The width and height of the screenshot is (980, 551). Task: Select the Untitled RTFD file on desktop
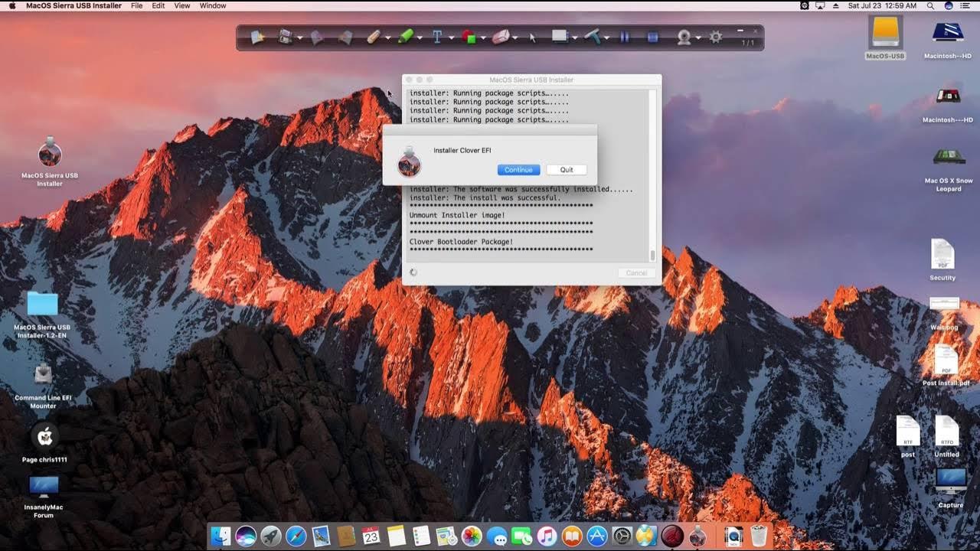pos(946,436)
